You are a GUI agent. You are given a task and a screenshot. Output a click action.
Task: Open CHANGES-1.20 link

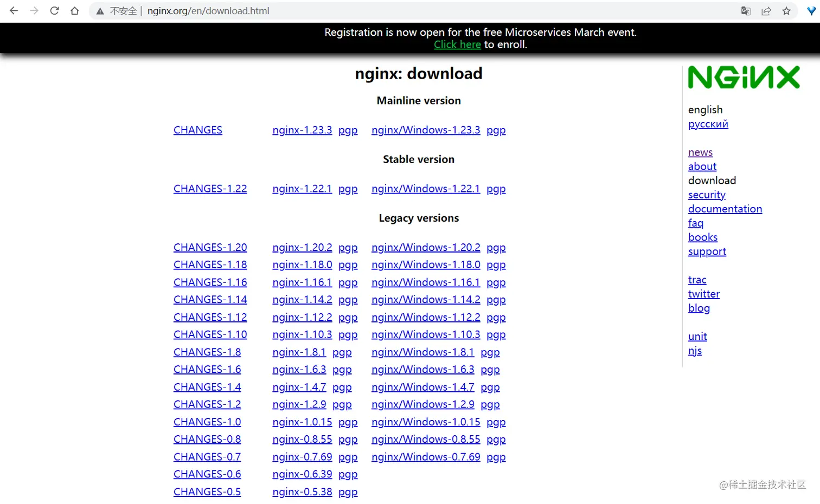(210, 247)
